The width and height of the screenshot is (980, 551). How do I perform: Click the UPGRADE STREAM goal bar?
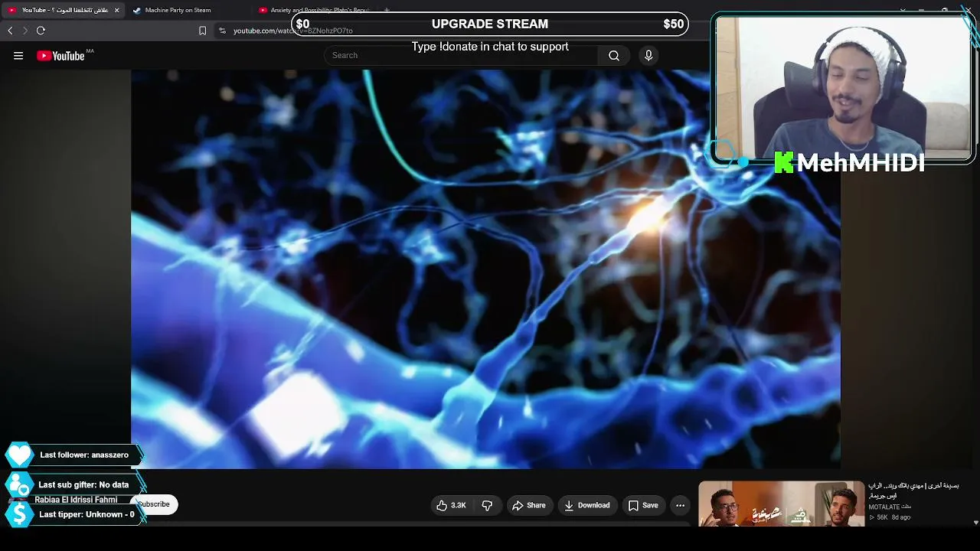(x=490, y=24)
